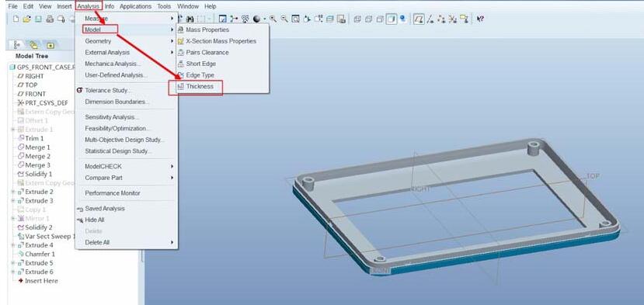The height and width of the screenshot is (305, 644).
Task: Click the binoculars Find icon
Action: point(190,19)
